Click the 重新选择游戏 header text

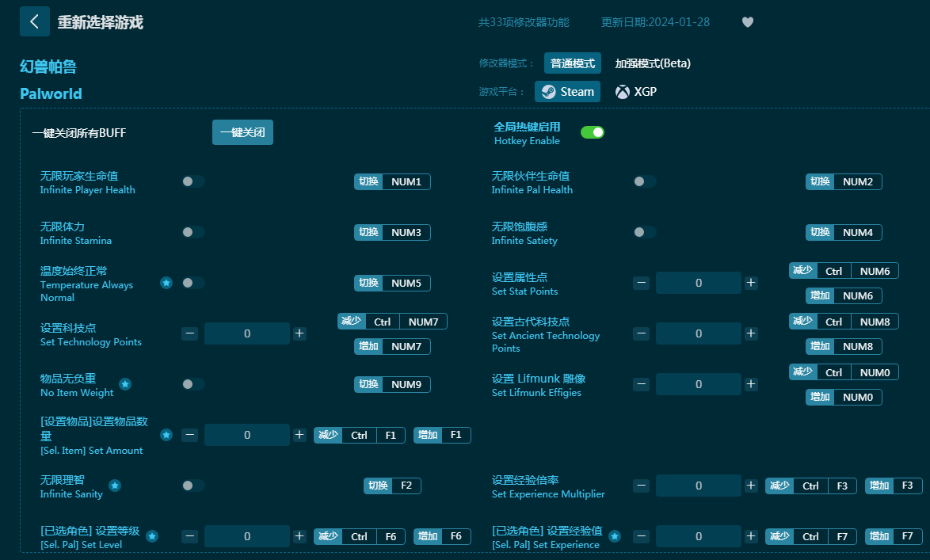[x=101, y=22]
